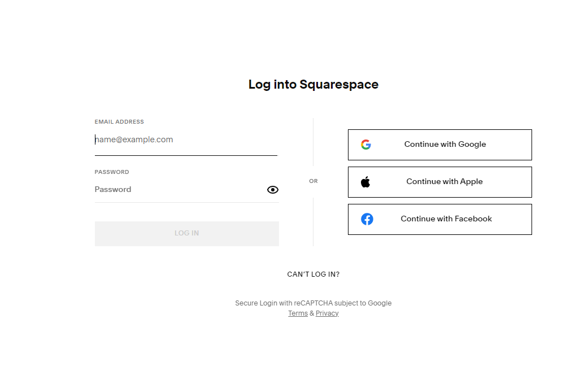The width and height of the screenshot is (588, 384).
Task: Click the EMAIL ADDRESS label
Action: [x=119, y=122]
